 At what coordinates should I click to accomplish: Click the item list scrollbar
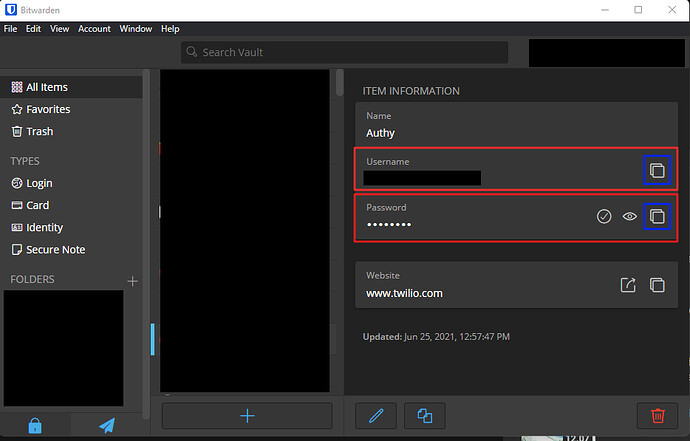pos(339,82)
